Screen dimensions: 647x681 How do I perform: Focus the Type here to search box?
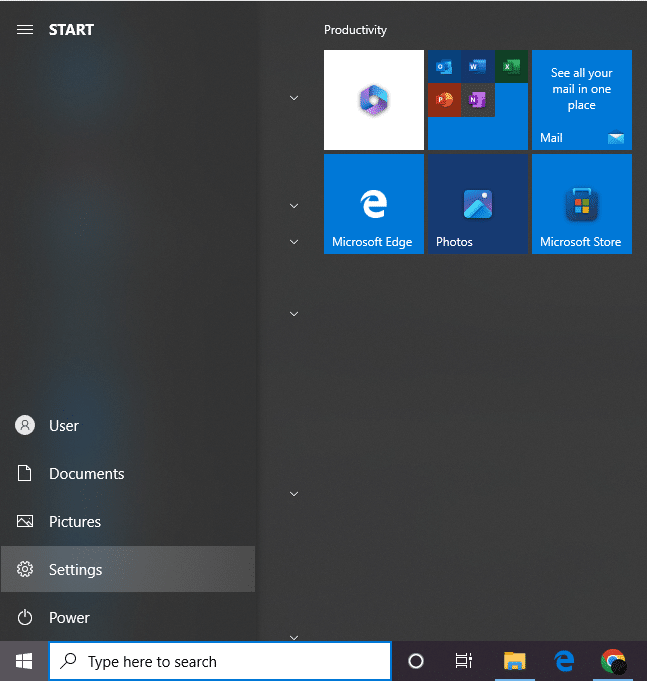pos(220,661)
